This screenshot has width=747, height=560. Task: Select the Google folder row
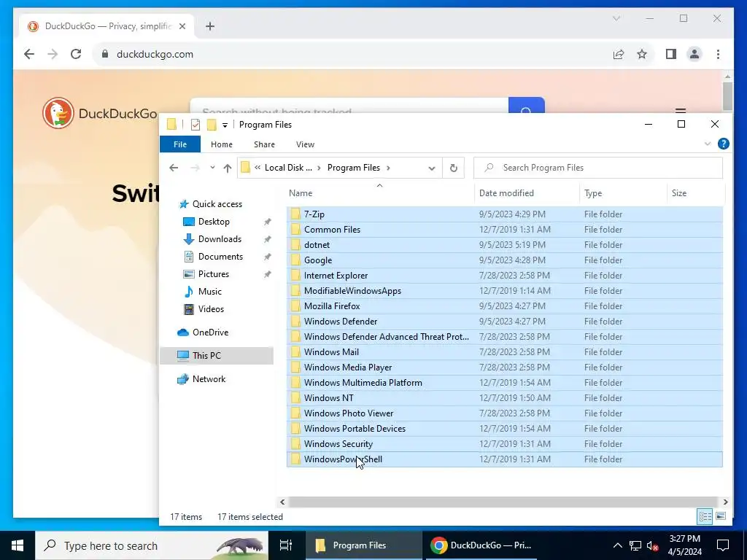505,260
